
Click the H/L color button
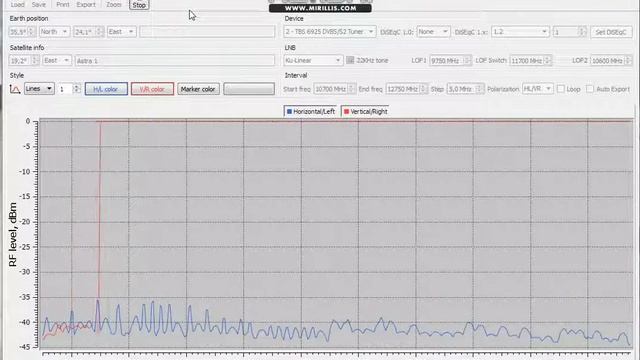click(106, 89)
